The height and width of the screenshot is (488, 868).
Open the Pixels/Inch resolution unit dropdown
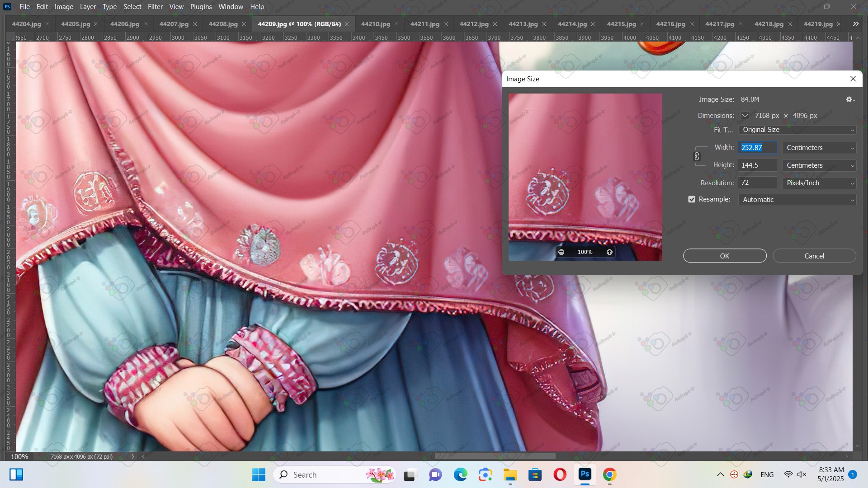(x=819, y=183)
